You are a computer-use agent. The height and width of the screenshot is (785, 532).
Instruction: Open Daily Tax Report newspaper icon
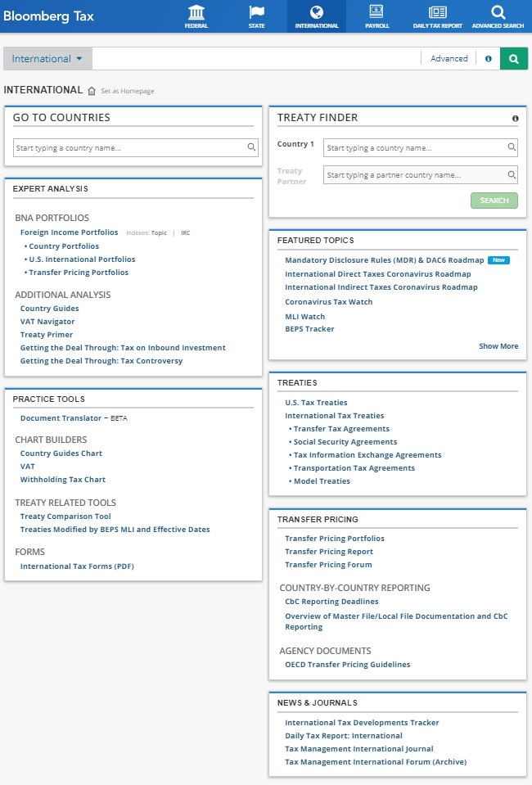(x=437, y=12)
